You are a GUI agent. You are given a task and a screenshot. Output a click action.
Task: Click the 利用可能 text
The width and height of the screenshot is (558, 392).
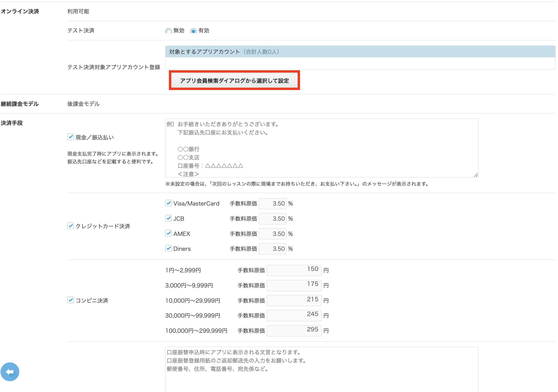[x=78, y=12]
